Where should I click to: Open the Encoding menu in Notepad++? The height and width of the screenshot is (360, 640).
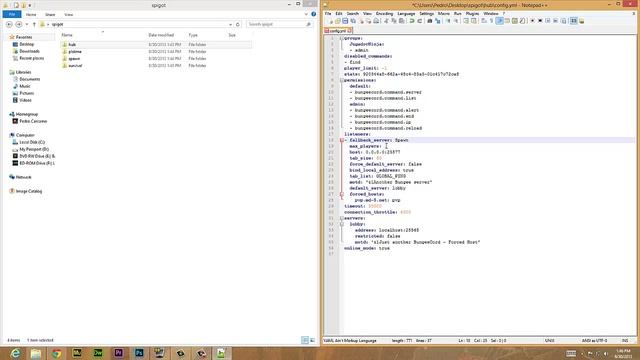click(384, 13)
